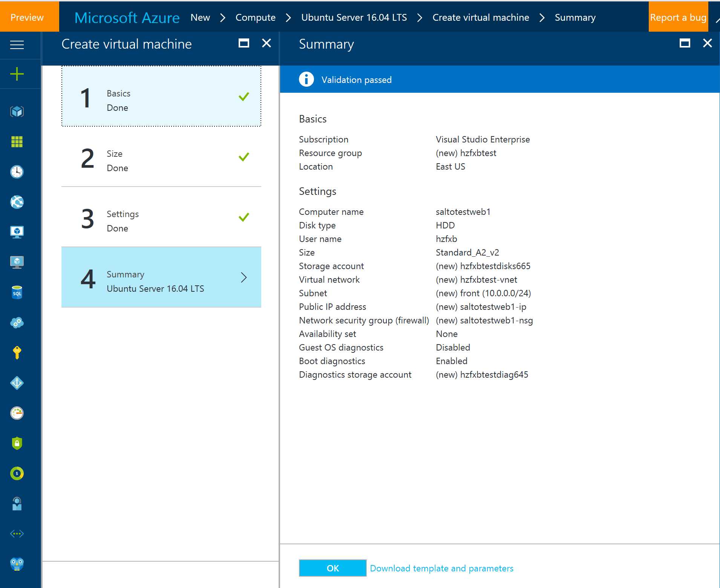720x588 pixels.
Task: Click chevron arrow on Summary step
Action: click(244, 277)
